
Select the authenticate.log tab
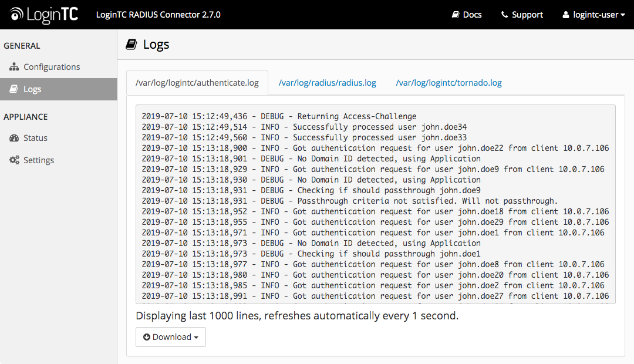(x=197, y=83)
